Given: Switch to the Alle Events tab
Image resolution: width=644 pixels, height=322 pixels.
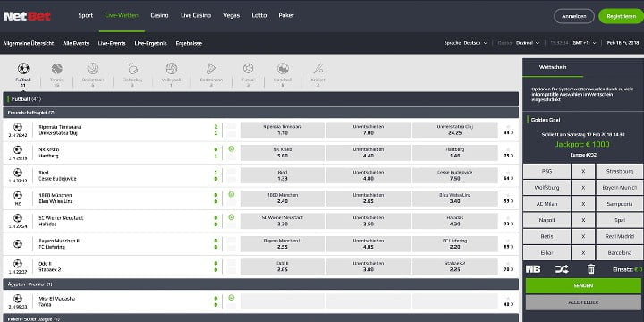Looking at the screenshot, I should pyautogui.click(x=76, y=43).
